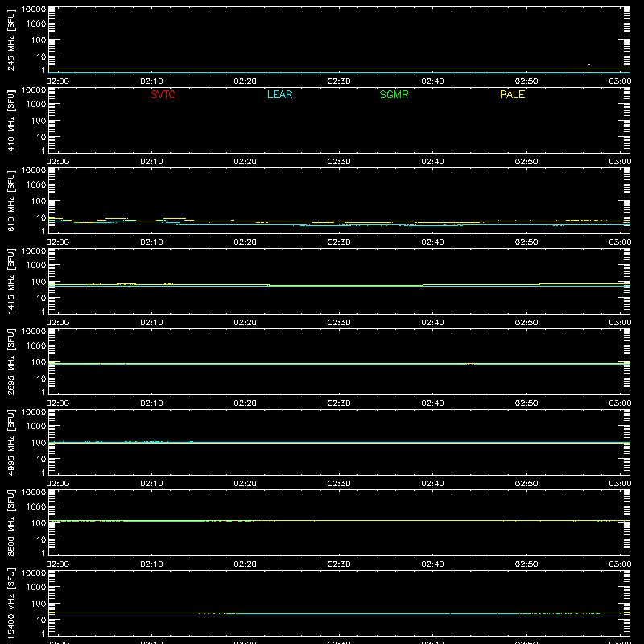Select the 2695 MHz [SFU] axis title
The width and height of the screenshot is (644, 644).
(x=10, y=361)
